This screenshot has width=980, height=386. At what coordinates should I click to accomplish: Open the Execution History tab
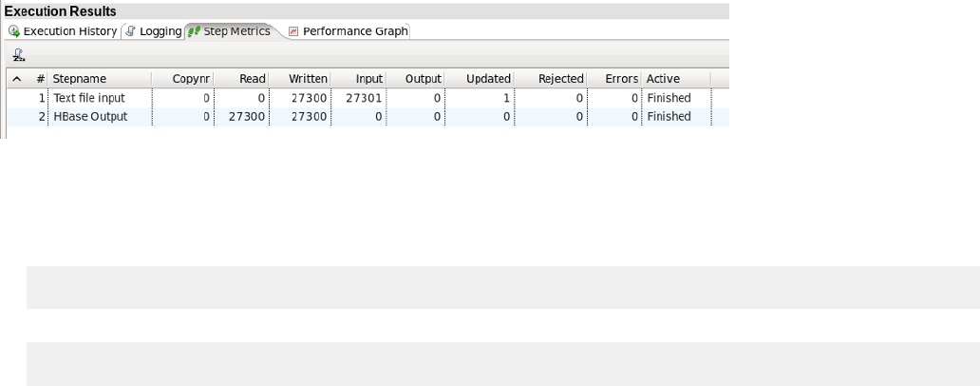coord(69,31)
